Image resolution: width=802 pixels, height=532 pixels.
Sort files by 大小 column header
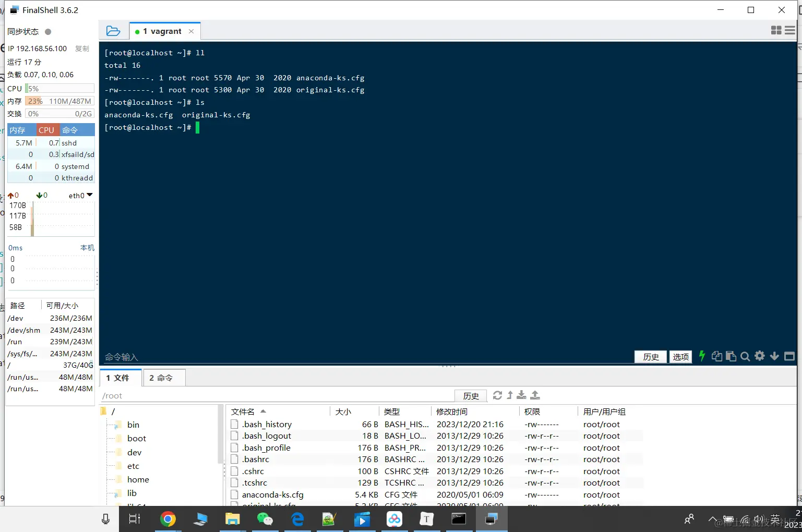(354, 412)
